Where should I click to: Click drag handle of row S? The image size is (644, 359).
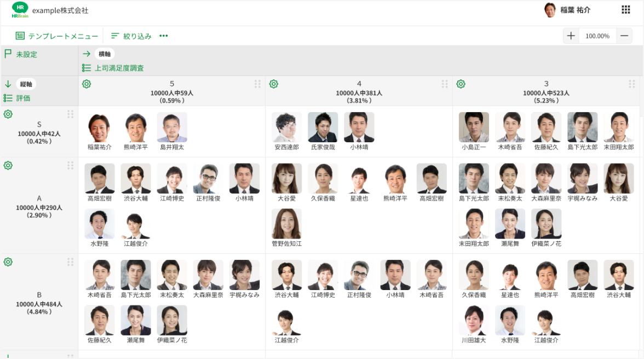70,114
